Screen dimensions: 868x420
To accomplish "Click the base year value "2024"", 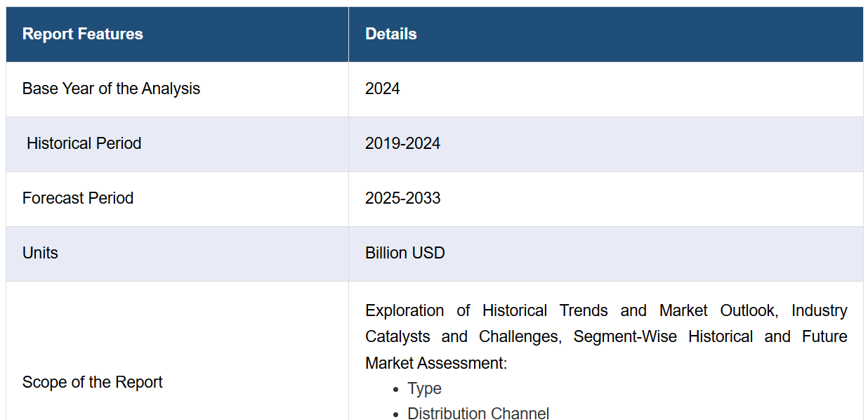I will (382, 88).
